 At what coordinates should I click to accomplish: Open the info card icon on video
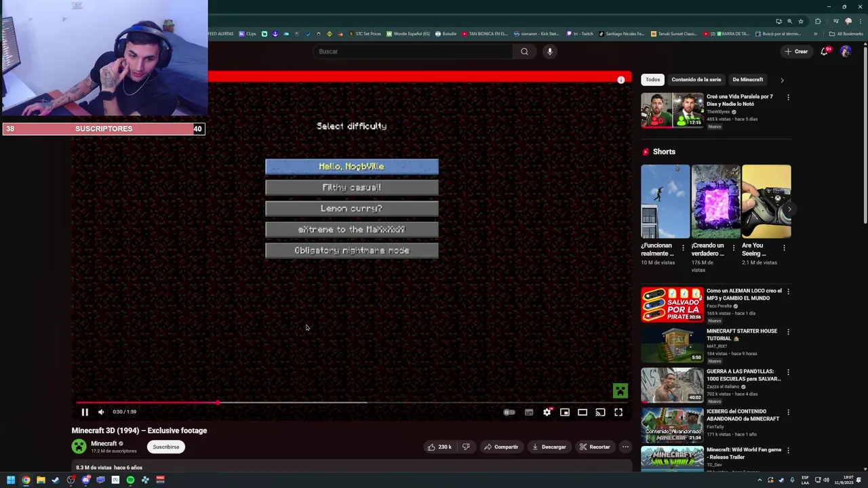[620, 80]
